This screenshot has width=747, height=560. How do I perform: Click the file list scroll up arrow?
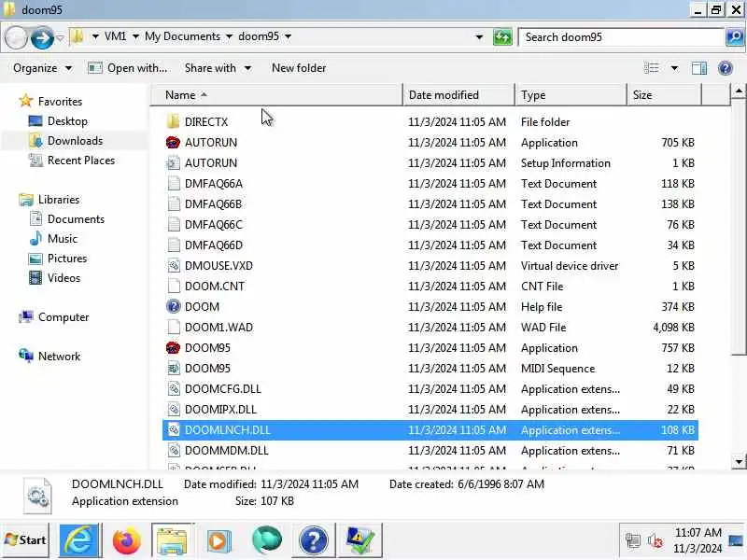click(x=739, y=91)
